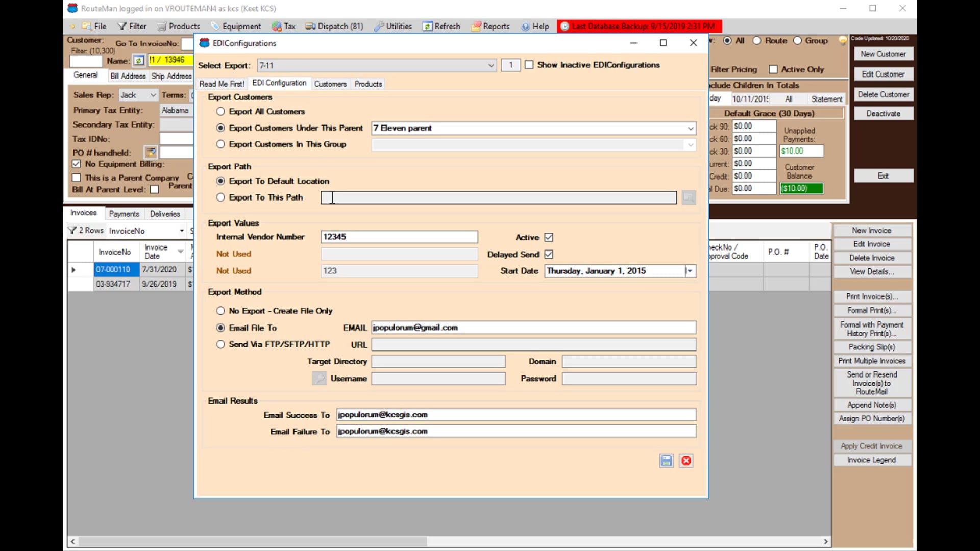Open the Products toolbar item

click(x=179, y=26)
